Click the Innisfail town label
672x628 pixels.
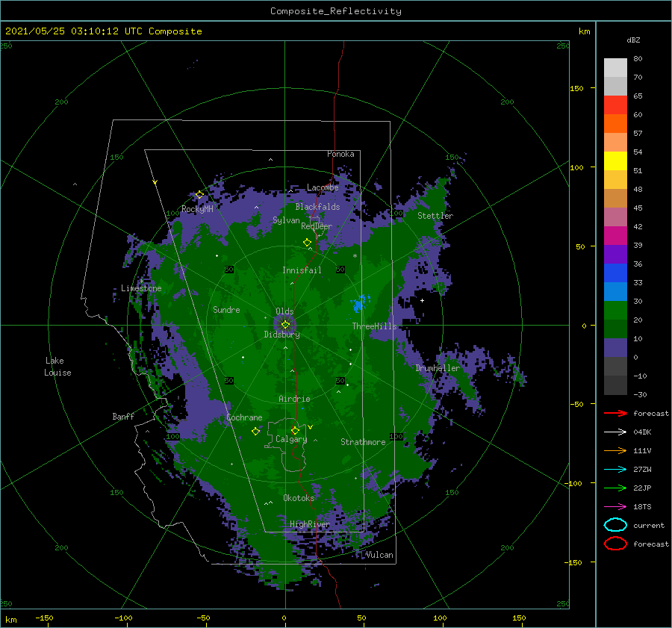click(x=302, y=270)
